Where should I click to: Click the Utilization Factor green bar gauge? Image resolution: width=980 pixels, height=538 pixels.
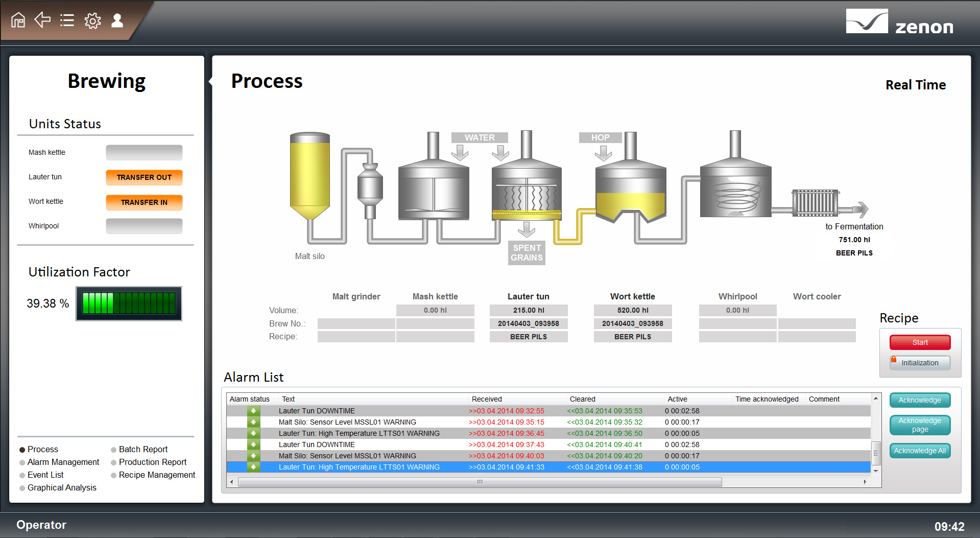click(129, 303)
